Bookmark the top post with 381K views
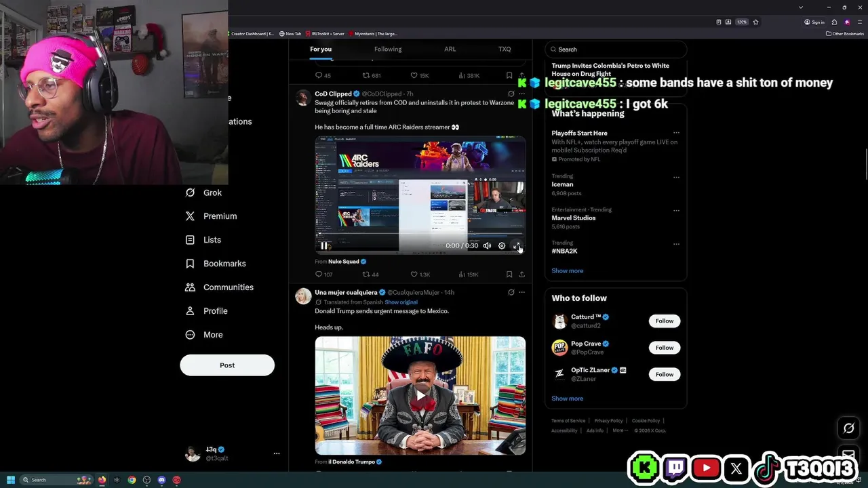The image size is (868, 488). (509, 75)
